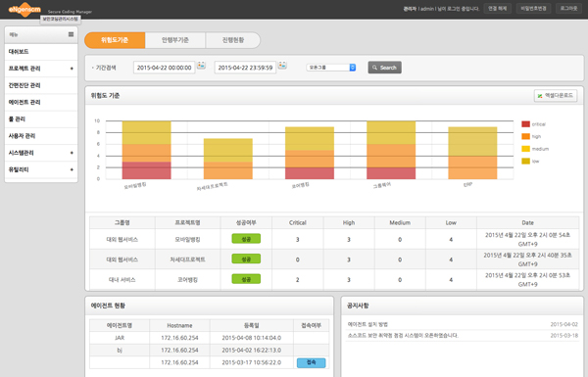Click the 그룹웨어 chart bar
588x377 pixels.
pos(391,150)
